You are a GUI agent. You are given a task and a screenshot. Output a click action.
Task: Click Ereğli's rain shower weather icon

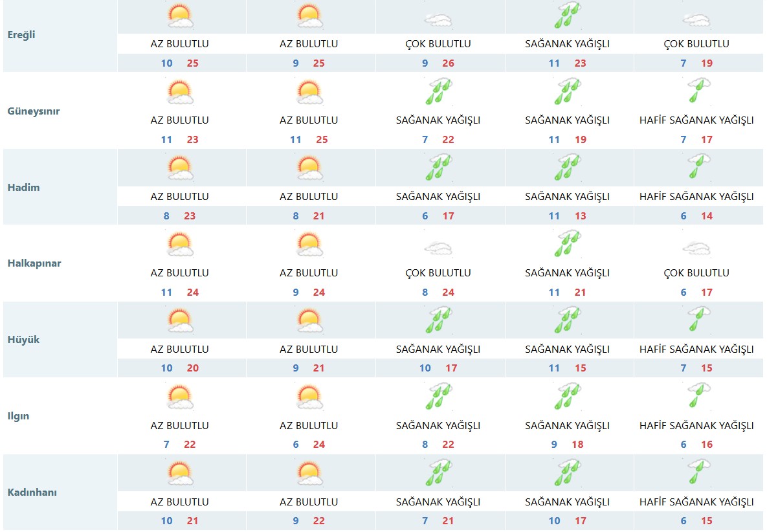(568, 16)
